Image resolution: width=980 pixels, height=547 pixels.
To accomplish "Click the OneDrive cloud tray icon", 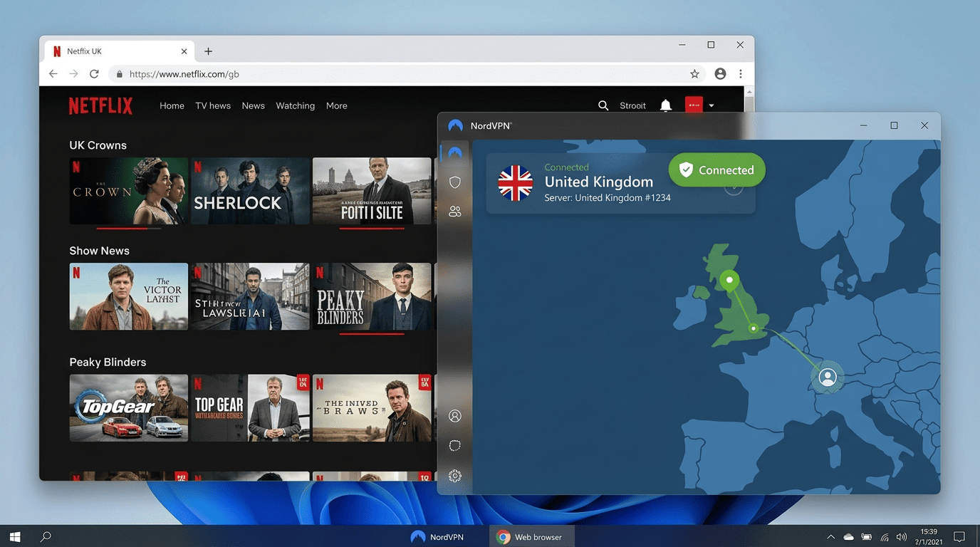I will coord(848,537).
